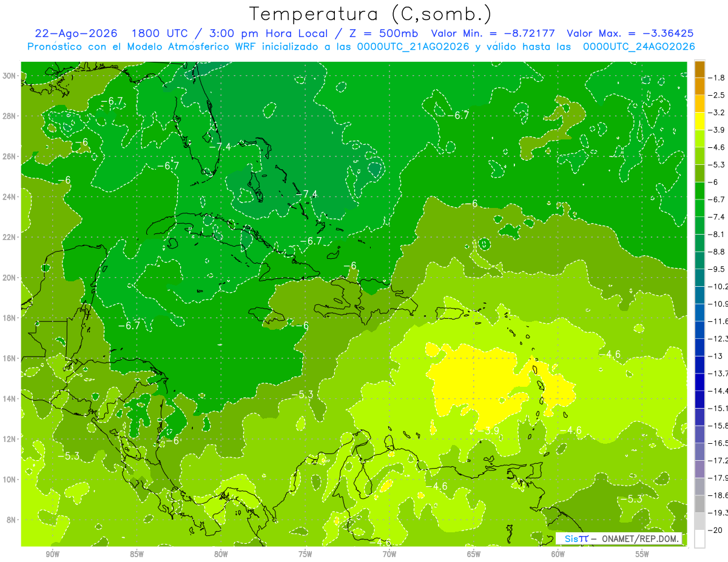Click the '-17.2' color bar label
The width and height of the screenshot is (728, 562).
coord(718,461)
